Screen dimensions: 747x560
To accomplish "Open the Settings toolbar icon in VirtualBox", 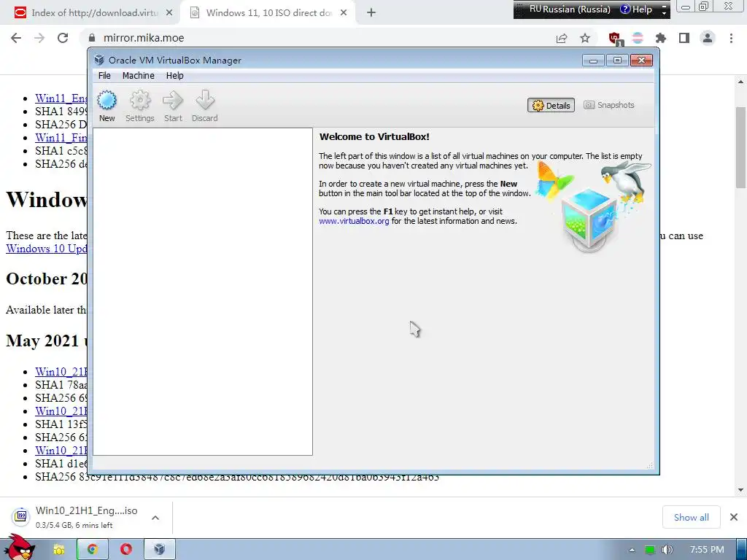I will click(139, 106).
